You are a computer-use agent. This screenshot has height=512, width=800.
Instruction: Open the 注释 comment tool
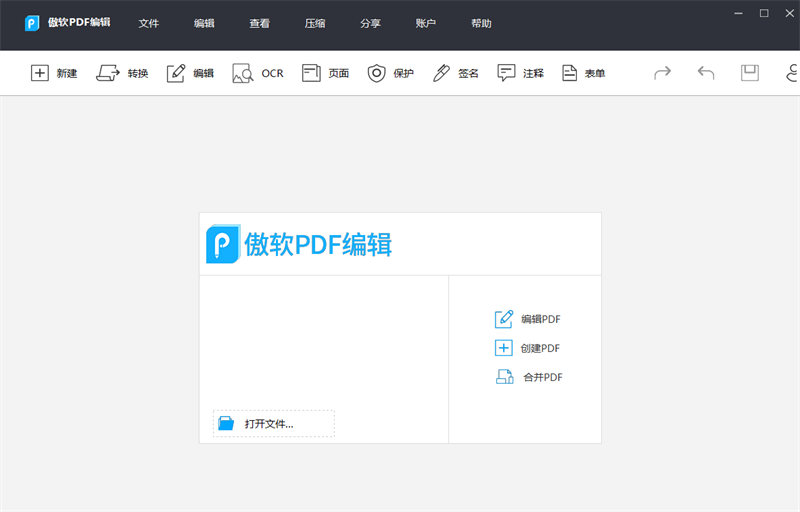pos(520,73)
